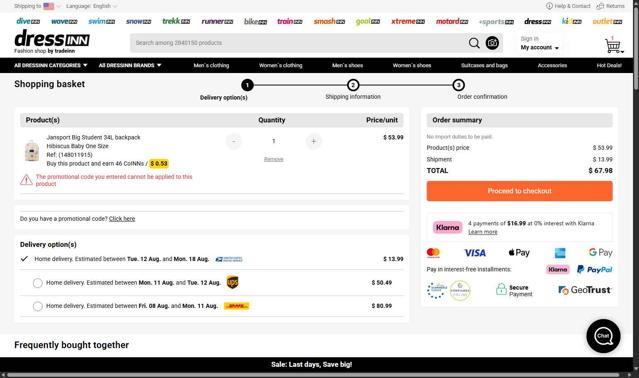The width and height of the screenshot is (639, 378).
Task: Click Proceed to checkout button
Action: 520,191
